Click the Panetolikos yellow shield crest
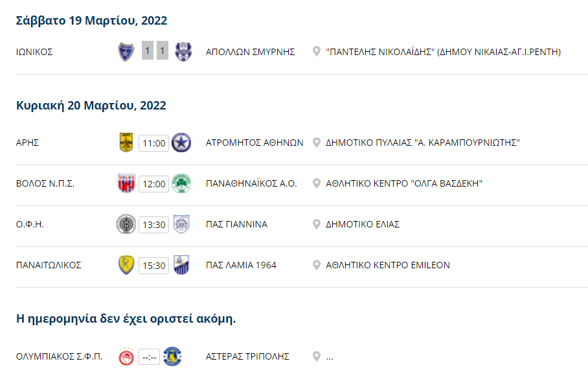This screenshot has height=370, width=588. 126,265
